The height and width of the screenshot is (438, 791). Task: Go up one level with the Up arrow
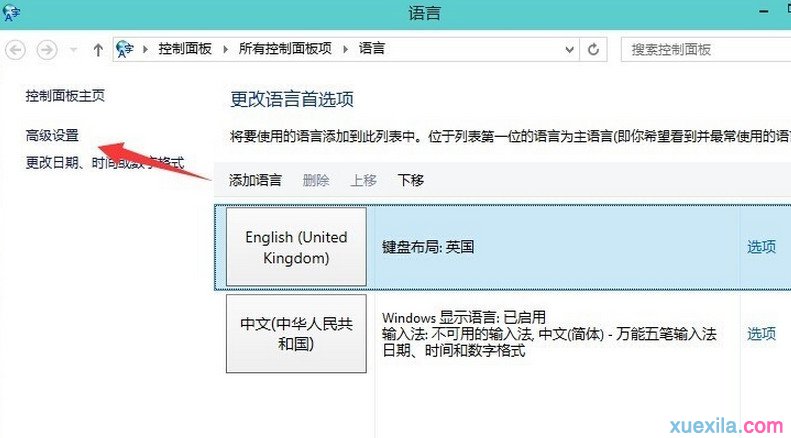pyautogui.click(x=98, y=49)
